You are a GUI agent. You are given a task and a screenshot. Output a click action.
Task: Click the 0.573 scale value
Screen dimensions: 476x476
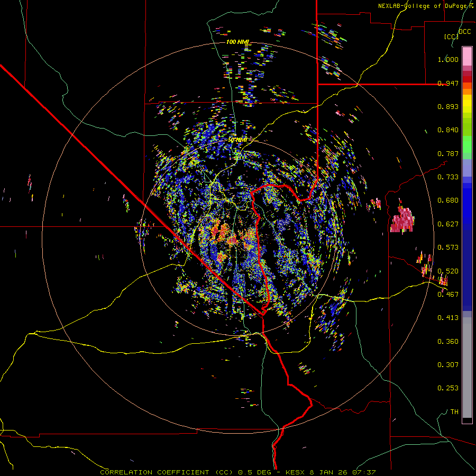pyautogui.click(x=448, y=247)
